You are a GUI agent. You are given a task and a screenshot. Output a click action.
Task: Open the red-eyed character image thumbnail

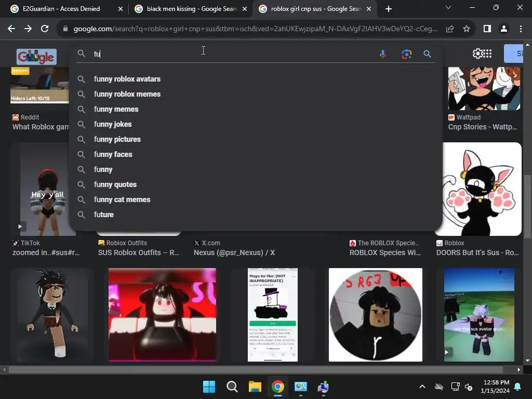162,314
